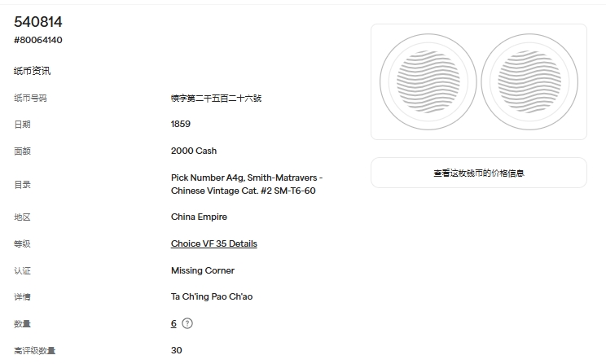The image size is (606, 364).
Task: Open the right banknote placeholder image
Action: point(529,81)
